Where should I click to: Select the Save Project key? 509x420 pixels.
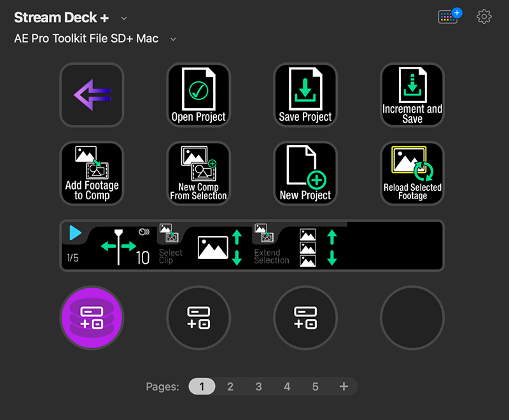(x=305, y=95)
